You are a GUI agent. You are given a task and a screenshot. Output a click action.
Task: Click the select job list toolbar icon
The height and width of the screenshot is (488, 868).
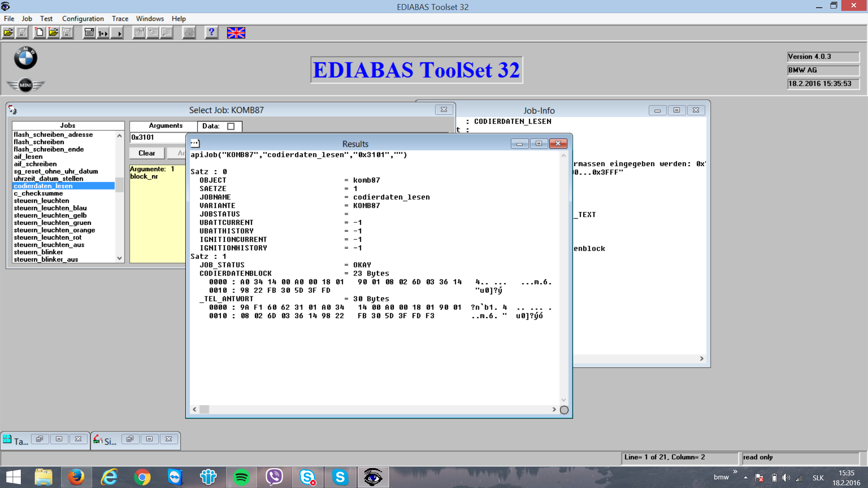point(90,33)
